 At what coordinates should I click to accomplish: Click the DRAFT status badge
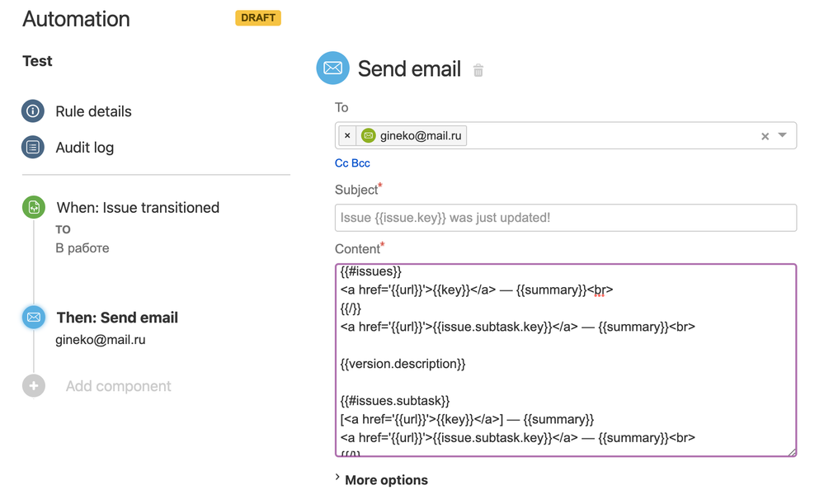point(258,18)
